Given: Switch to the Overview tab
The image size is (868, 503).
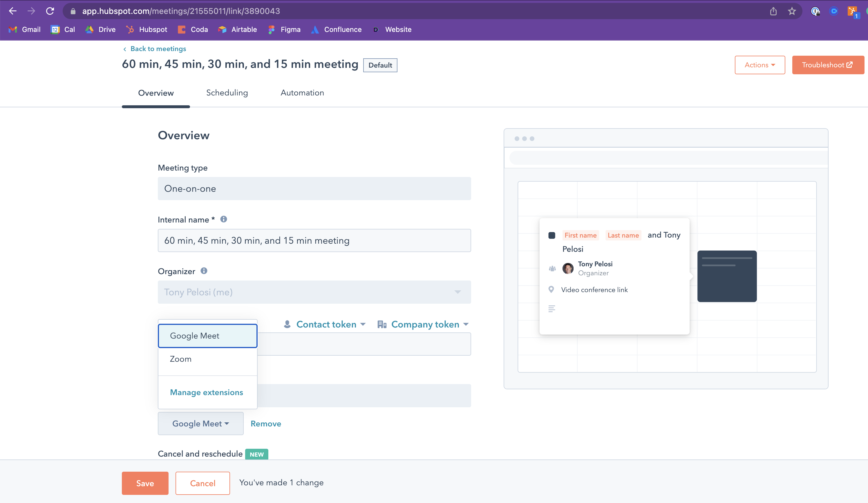Looking at the screenshot, I should coord(156,93).
